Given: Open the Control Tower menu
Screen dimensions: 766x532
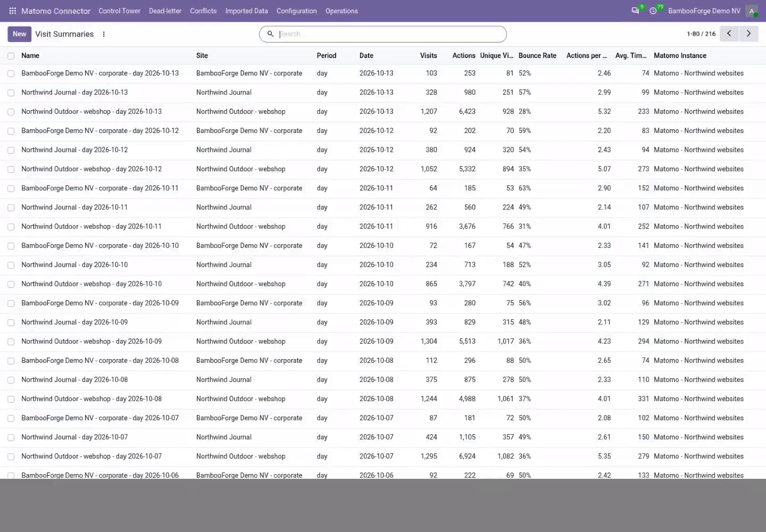Looking at the screenshot, I should pyautogui.click(x=119, y=11).
